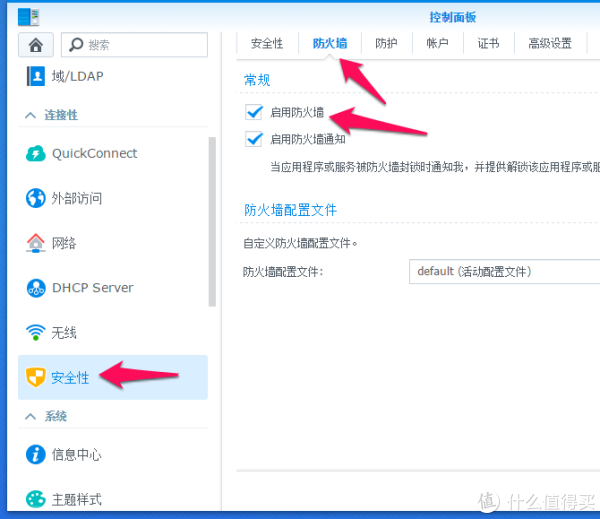
Task: Open the 高级设置 tab
Action: coord(550,43)
